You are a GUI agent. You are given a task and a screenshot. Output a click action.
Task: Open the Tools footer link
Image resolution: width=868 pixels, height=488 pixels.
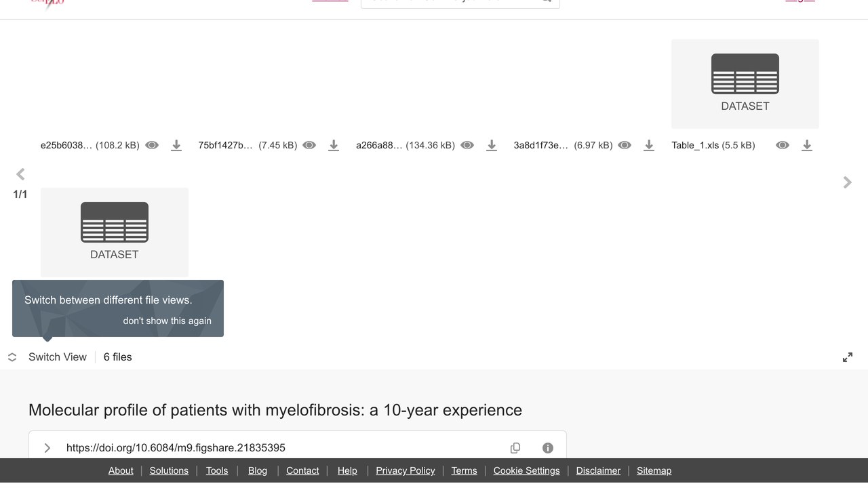(x=217, y=470)
